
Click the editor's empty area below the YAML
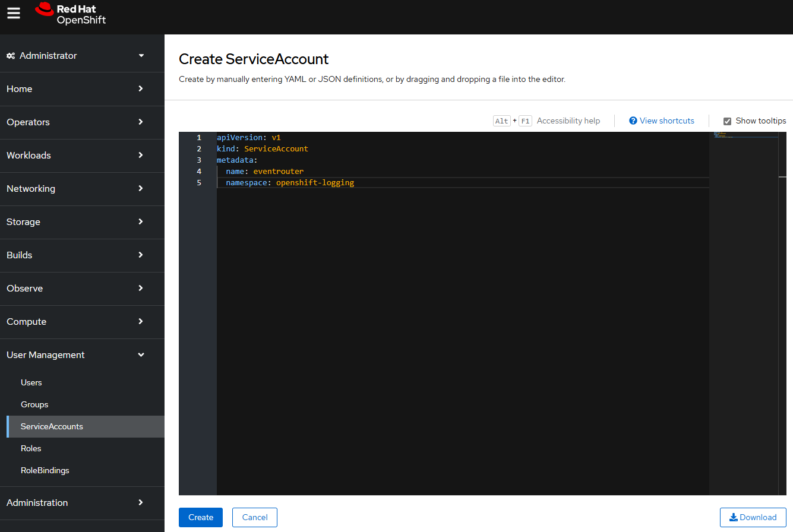(463, 341)
